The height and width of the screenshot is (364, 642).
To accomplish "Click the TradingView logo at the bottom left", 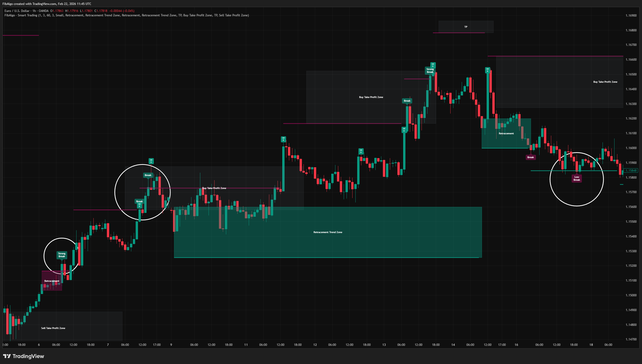I will click(23, 356).
